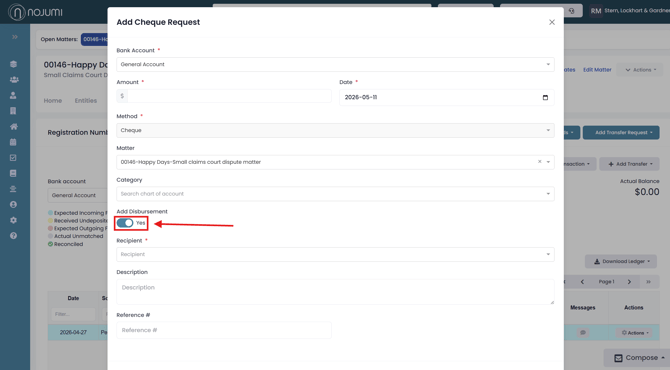Click the message bubble icon in the table row
The image size is (670, 370).
coord(582,332)
